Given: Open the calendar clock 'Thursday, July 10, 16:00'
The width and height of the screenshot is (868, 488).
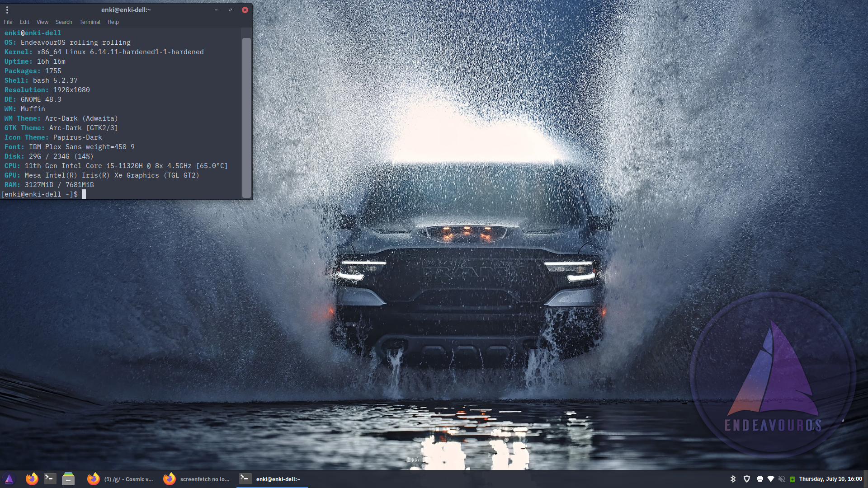Looking at the screenshot, I should coord(830,479).
